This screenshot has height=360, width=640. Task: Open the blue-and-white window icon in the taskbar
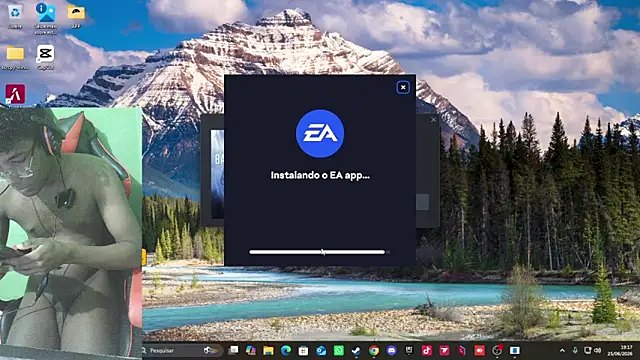tap(515, 350)
